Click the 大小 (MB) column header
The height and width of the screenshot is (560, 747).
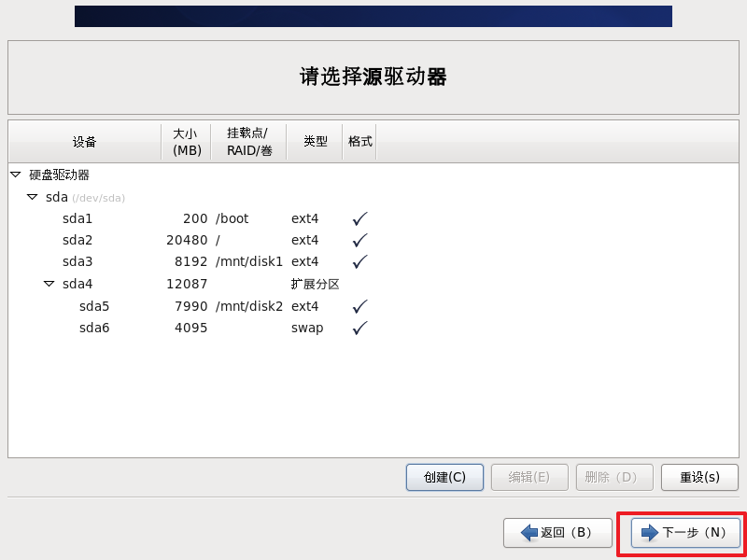[x=186, y=142]
